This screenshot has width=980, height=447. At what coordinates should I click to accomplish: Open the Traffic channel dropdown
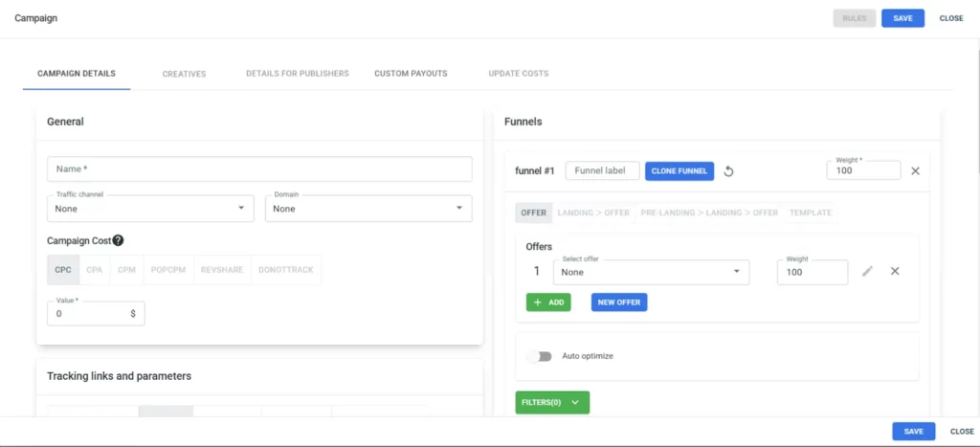tap(150, 208)
